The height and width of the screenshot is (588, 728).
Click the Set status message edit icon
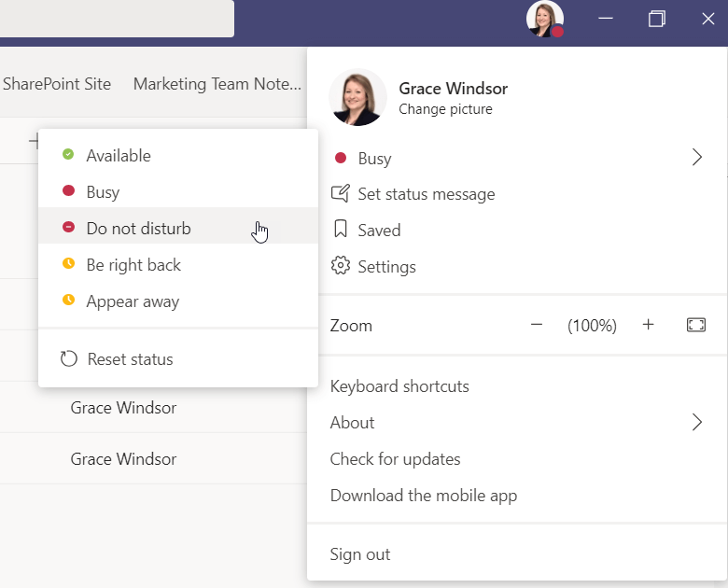tap(341, 194)
